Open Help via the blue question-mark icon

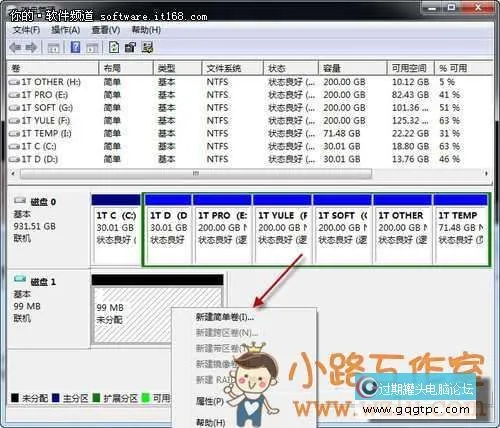point(75,47)
